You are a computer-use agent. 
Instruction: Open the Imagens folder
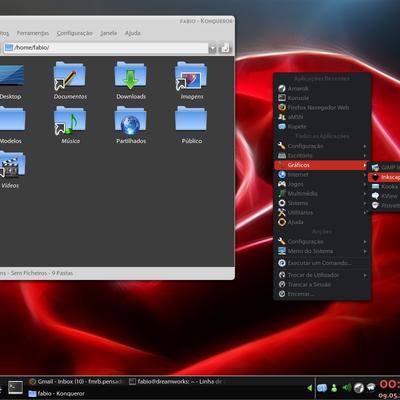[x=191, y=80]
